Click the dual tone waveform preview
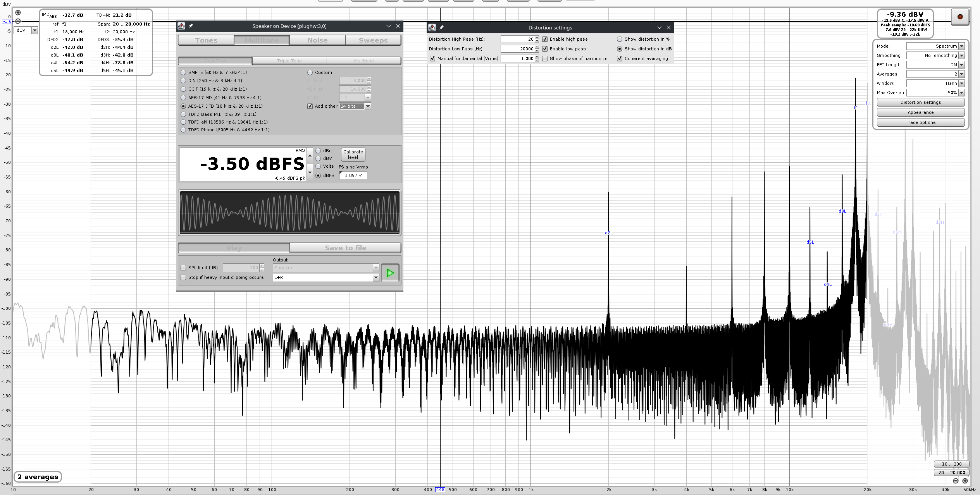This screenshot has height=495, width=980. (289, 213)
